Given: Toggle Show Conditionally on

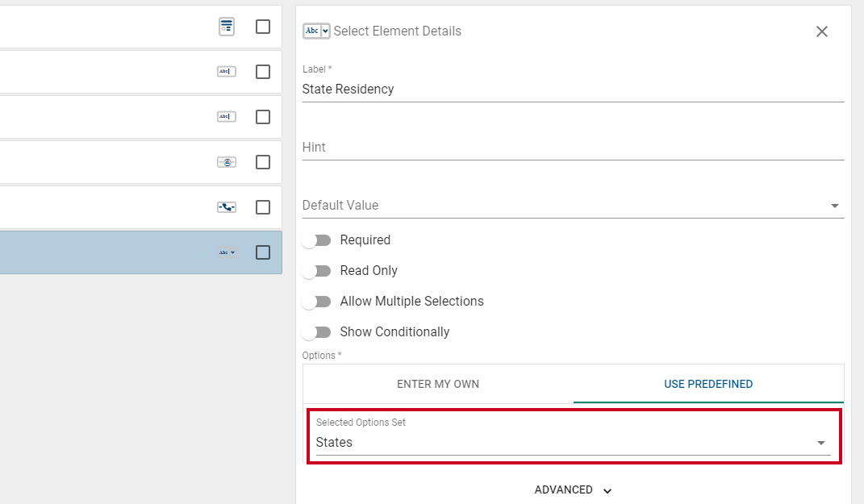Looking at the screenshot, I should point(316,332).
